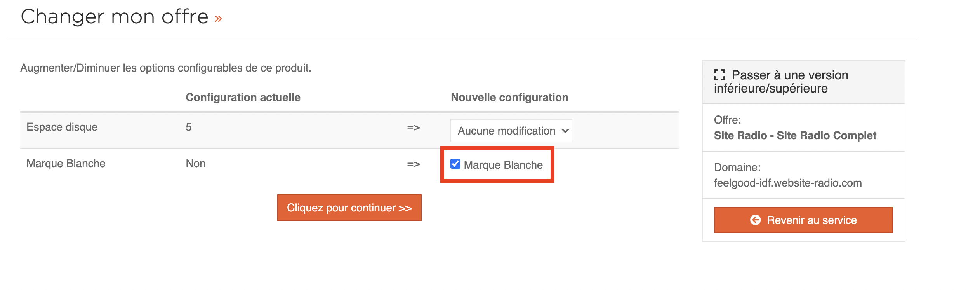Open the Espace disque Aucune modification dropdown

click(511, 131)
